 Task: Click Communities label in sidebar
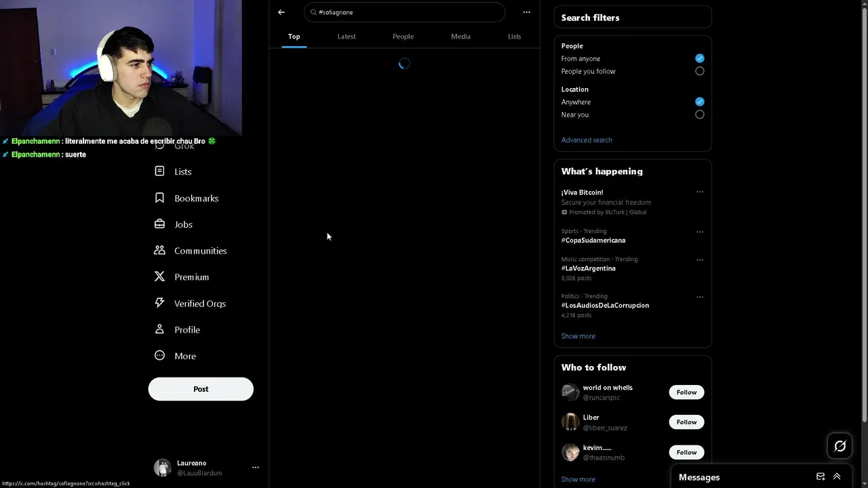click(x=201, y=251)
